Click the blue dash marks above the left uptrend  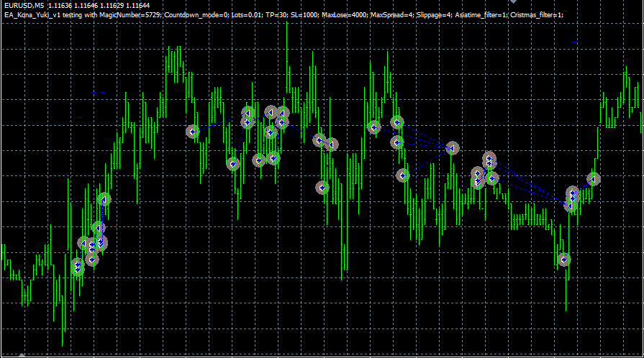tap(99, 93)
